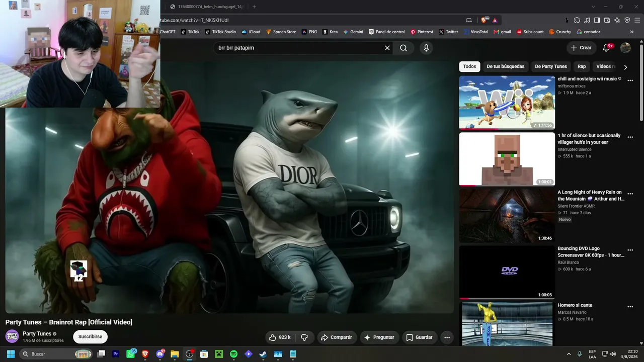
Task: Click the YouTube search magnifier button
Action: tap(404, 48)
